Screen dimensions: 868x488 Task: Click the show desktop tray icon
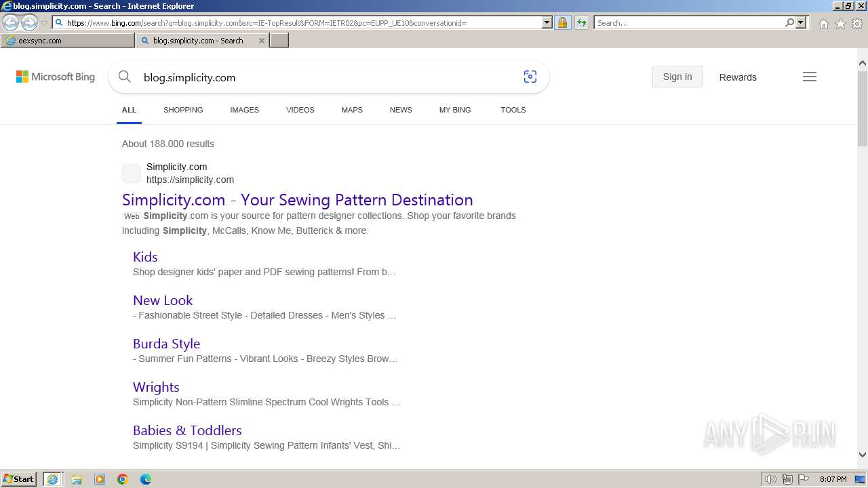[860, 479]
